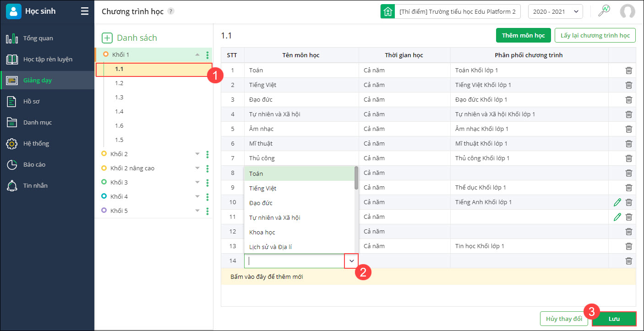This screenshot has width=644, height=331.
Task: Open Giảng dạy in the sidebar
Action: tap(38, 81)
